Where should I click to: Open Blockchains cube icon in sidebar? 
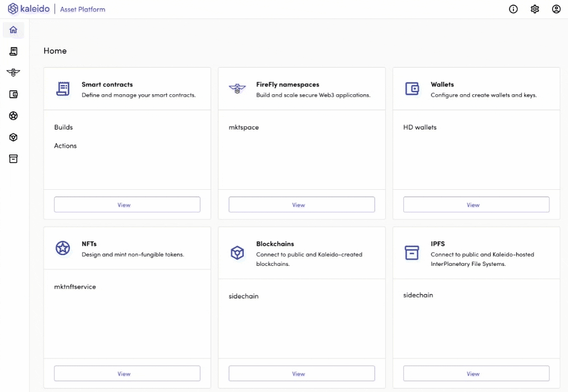(14, 137)
